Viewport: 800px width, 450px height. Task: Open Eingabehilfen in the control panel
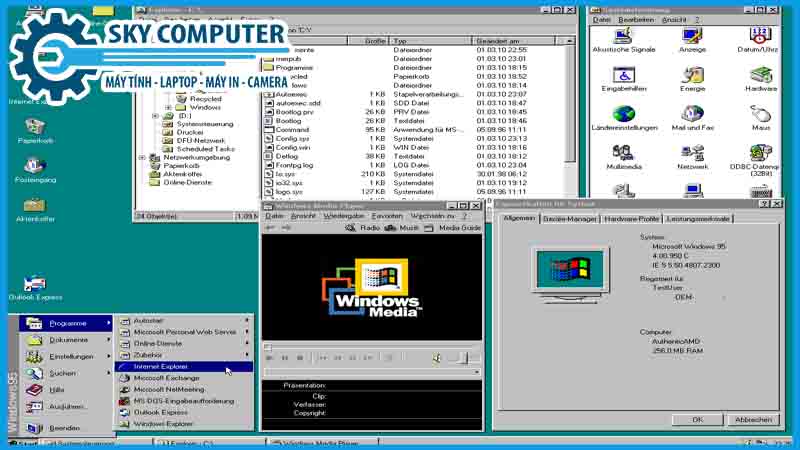point(623,79)
